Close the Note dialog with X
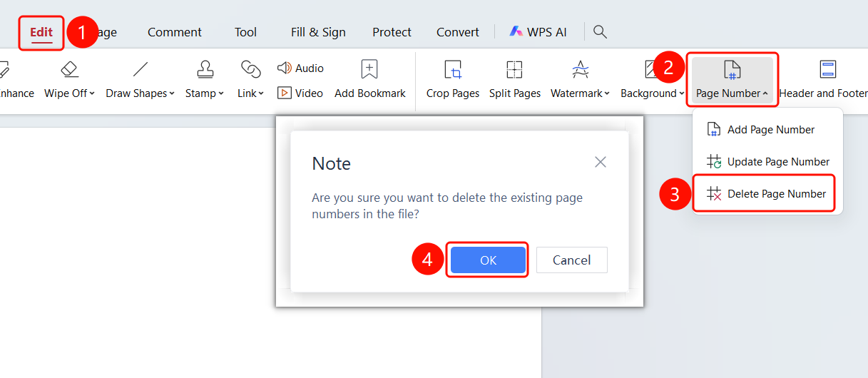868x378 pixels. (601, 162)
